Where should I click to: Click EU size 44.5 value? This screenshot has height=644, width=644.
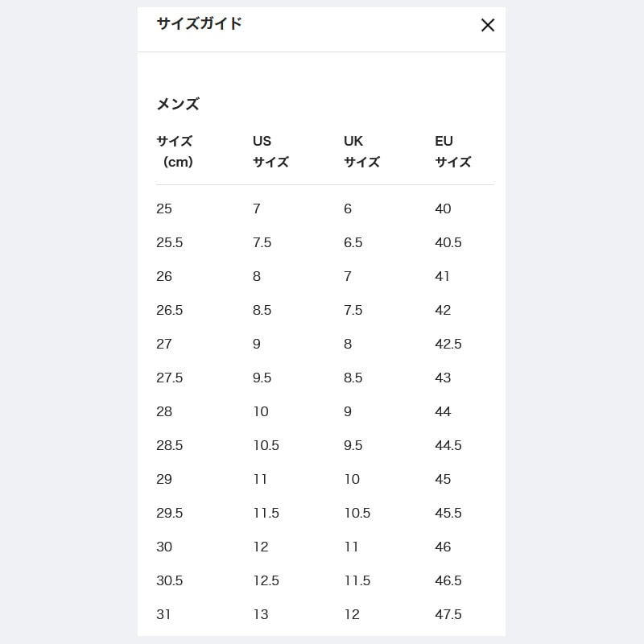point(448,445)
